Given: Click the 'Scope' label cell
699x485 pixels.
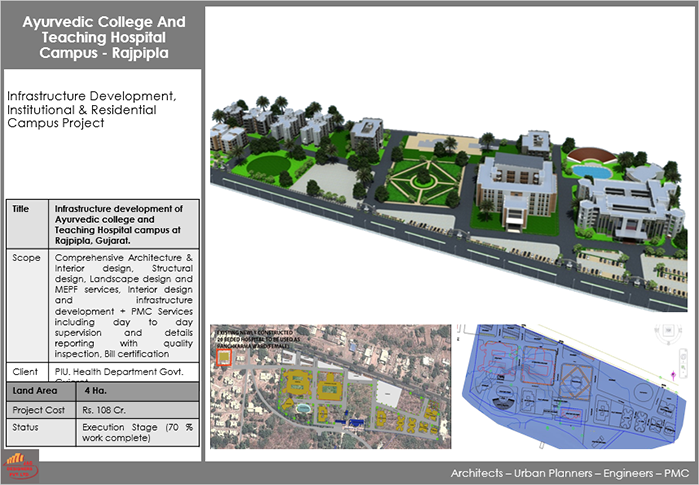Looking at the screenshot, I should point(27,306).
